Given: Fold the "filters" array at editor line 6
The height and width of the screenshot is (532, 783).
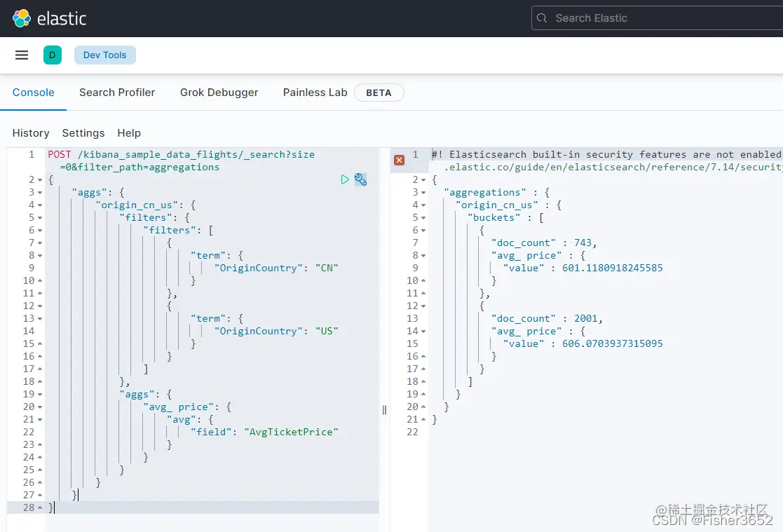Looking at the screenshot, I should pos(40,231).
